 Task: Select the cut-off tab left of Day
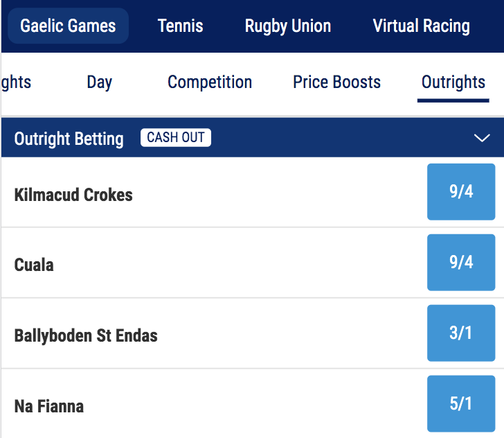(17, 82)
